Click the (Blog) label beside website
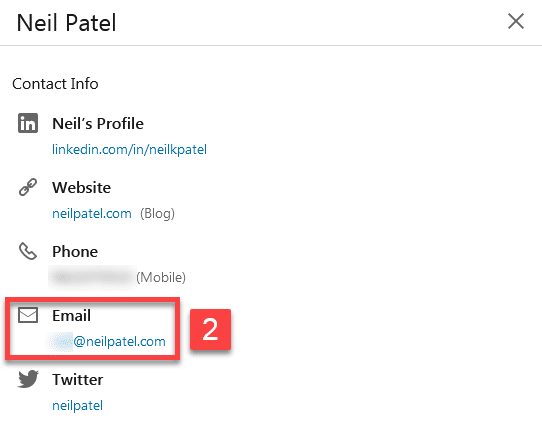The image size is (542, 425). [x=157, y=214]
